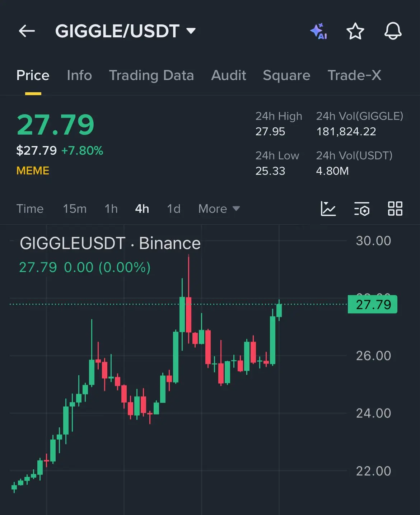This screenshot has width=420, height=515.
Task: Open price alerts bell icon
Action: 393,31
